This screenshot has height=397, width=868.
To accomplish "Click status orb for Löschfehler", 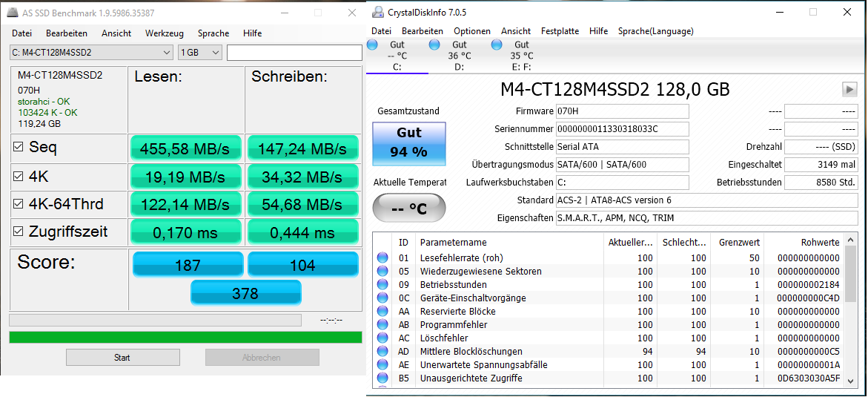I will click(x=382, y=338).
